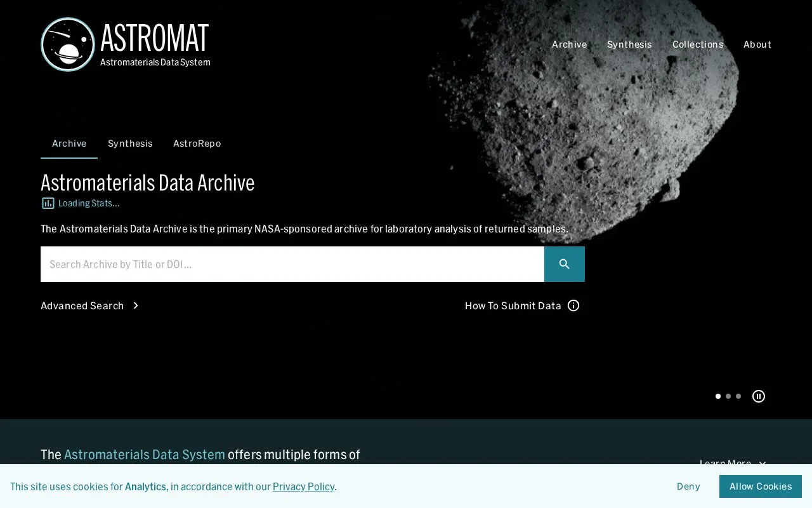This screenshot has height=508, width=812.
Task: Switch to the AstroRepo tab
Action: pyautogui.click(x=197, y=144)
